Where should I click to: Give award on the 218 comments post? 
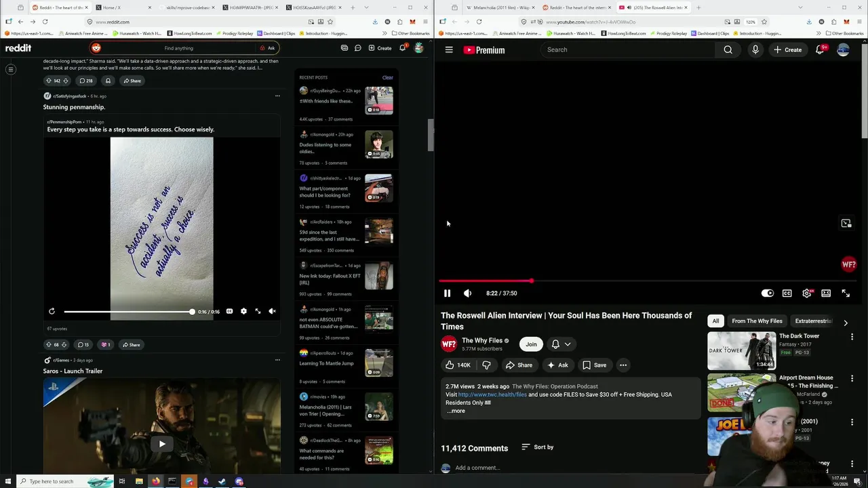[108, 81]
